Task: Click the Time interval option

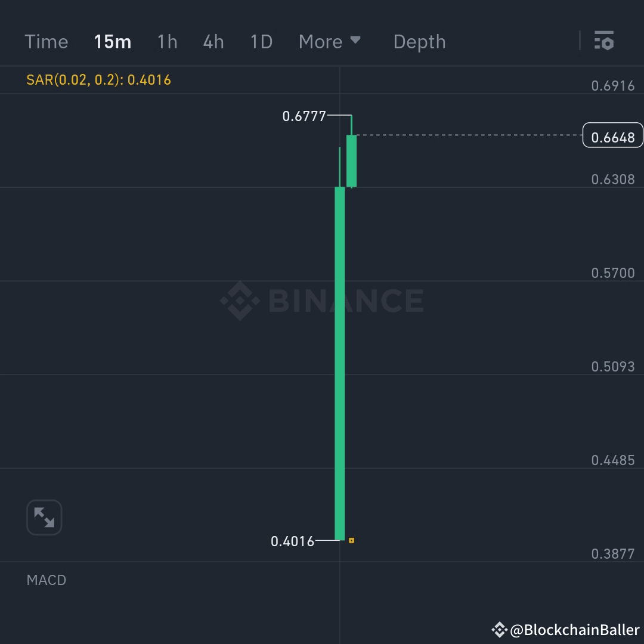Action: point(47,42)
